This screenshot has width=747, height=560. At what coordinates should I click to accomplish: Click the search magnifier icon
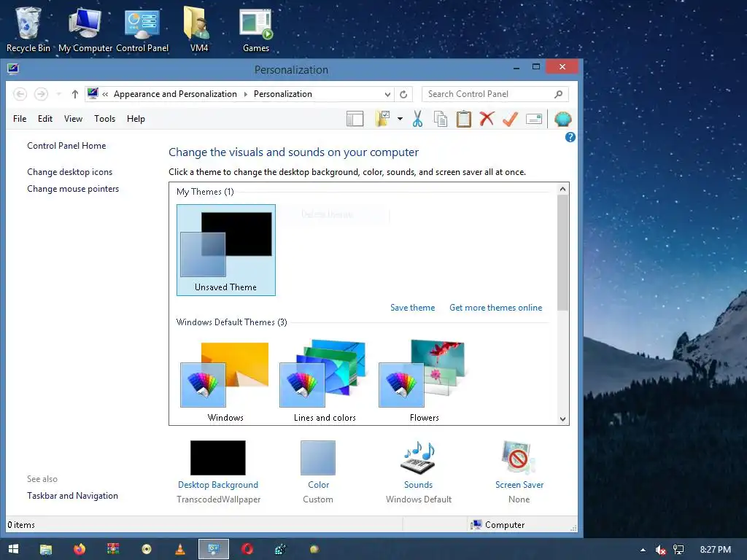(x=558, y=94)
